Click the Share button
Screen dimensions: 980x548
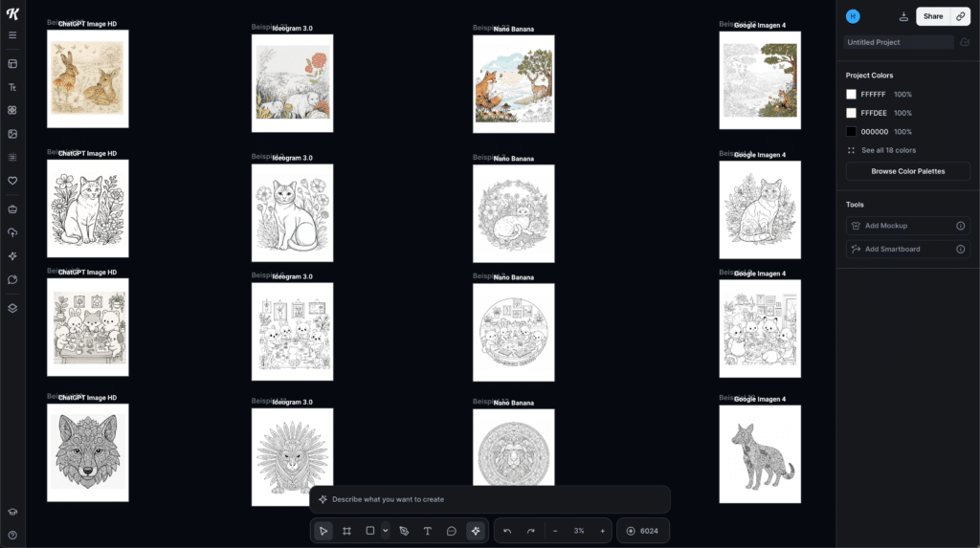click(x=932, y=16)
